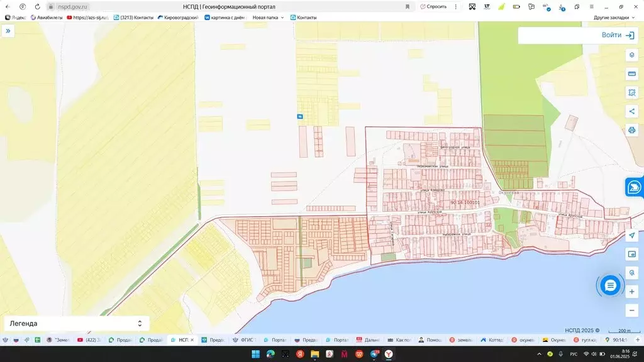644x362 pixels.
Task: Open the Windows Start menu
Action: tap(255, 354)
